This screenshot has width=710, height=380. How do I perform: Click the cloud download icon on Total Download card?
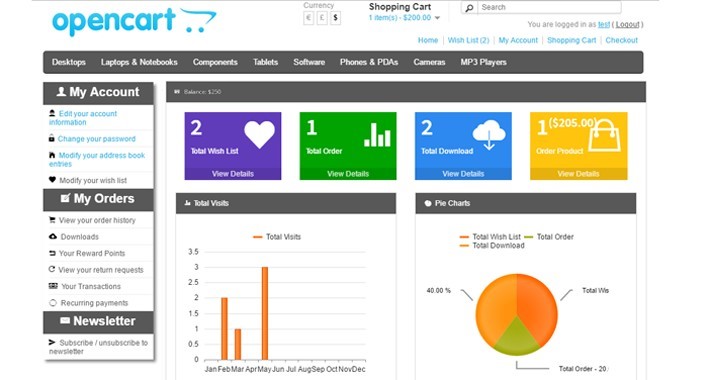pyautogui.click(x=489, y=135)
